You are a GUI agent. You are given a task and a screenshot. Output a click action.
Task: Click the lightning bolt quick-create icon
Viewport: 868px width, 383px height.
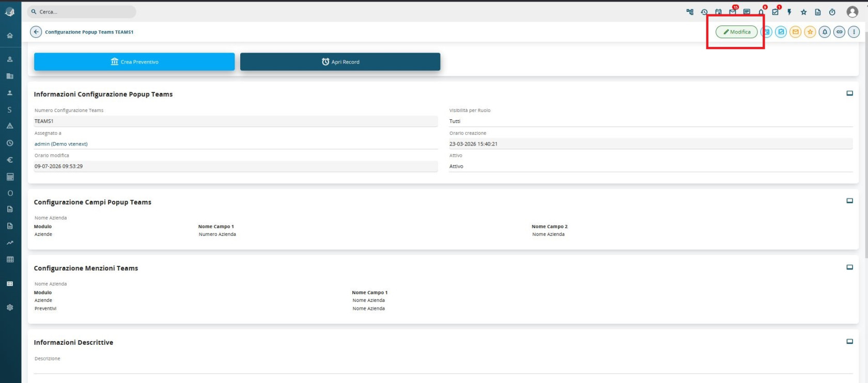click(789, 12)
